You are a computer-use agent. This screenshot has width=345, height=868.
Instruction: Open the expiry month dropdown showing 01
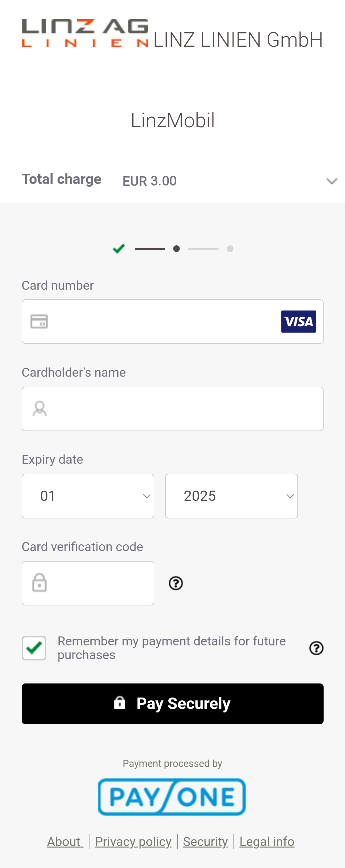click(88, 496)
